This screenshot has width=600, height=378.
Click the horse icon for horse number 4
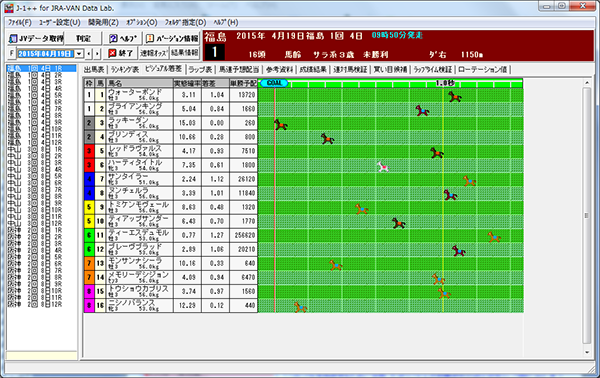[327, 139]
